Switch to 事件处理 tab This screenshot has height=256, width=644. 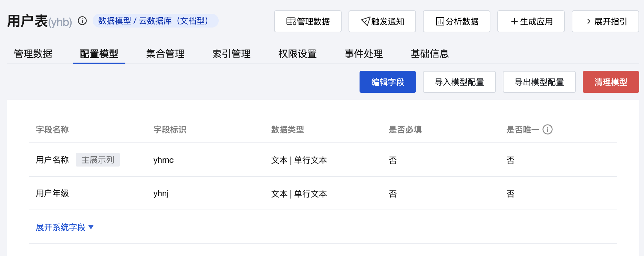click(364, 54)
